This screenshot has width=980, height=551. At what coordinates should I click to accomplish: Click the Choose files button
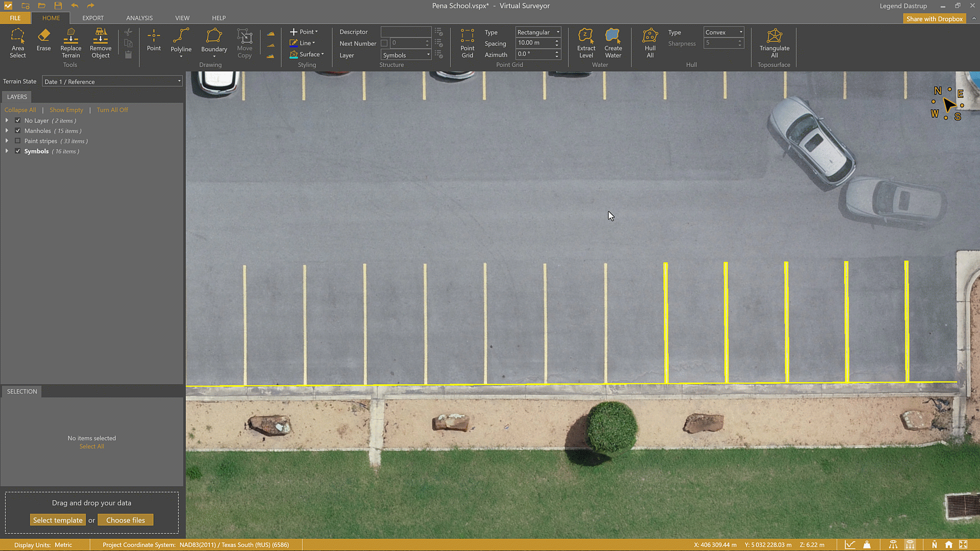point(126,520)
